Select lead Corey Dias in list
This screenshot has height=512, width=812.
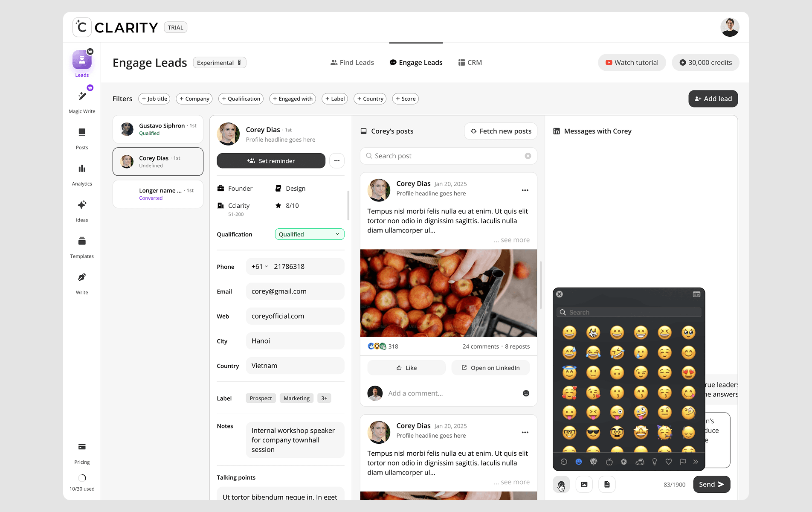tap(158, 162)
